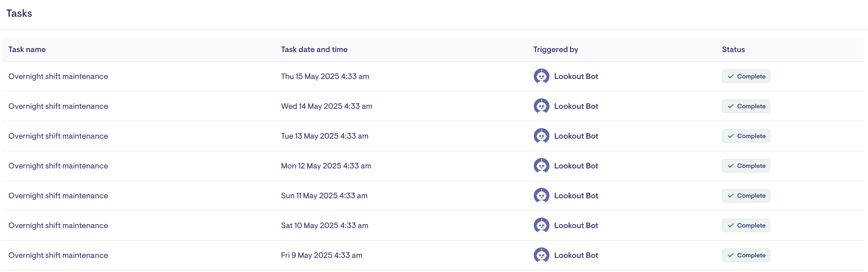Open Overnight shift maintenance task from Sat 10 May

pyautogui.click(x=58, y=225)
